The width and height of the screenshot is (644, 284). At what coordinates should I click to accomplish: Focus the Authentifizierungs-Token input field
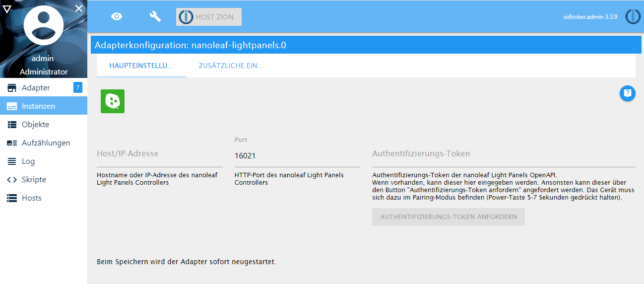pyautogui.click(x=504, y=156)
